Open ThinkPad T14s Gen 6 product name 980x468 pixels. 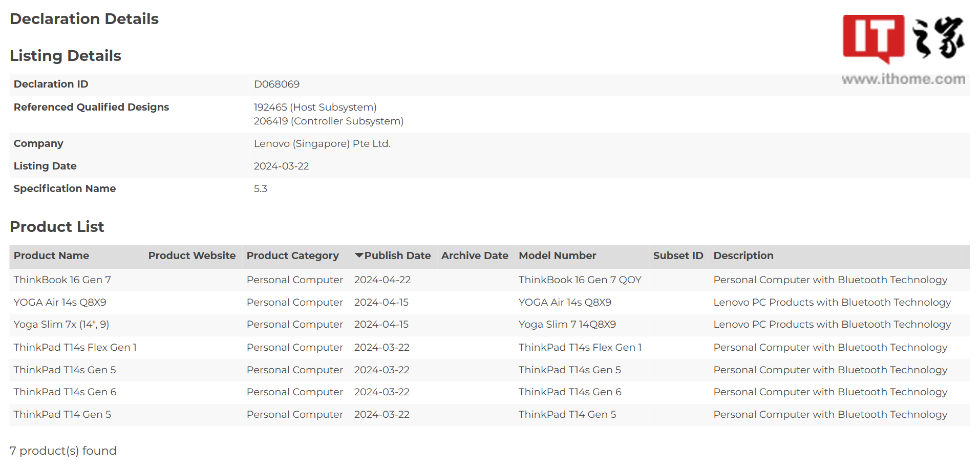[65, 392]
